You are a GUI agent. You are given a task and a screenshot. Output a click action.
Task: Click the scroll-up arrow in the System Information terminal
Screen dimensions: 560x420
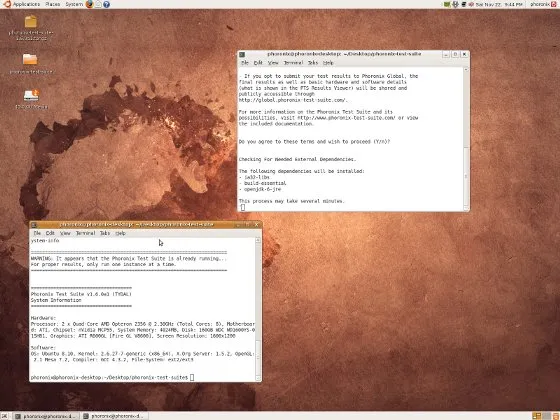pyautogui.click(x=258, y=240)
